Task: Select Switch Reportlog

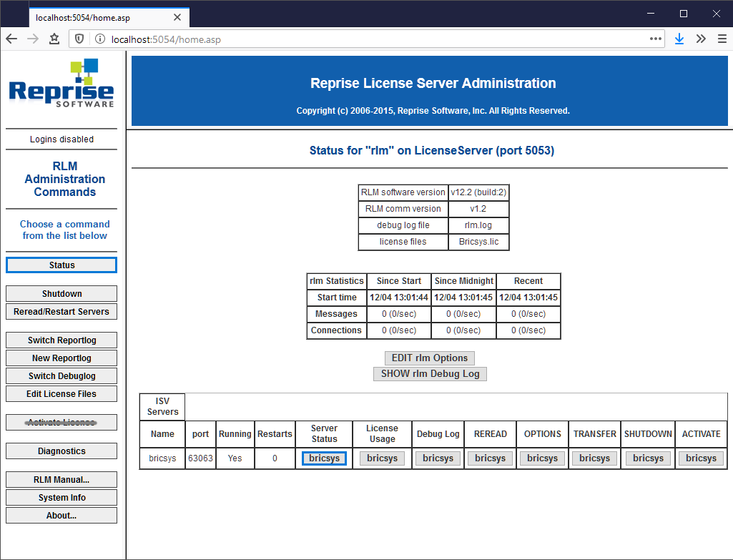Action: pyautogui.click(x=62, y=340)
